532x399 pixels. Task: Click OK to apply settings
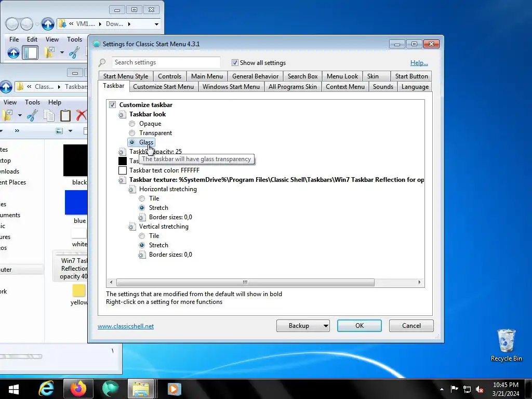pos(360,326)
